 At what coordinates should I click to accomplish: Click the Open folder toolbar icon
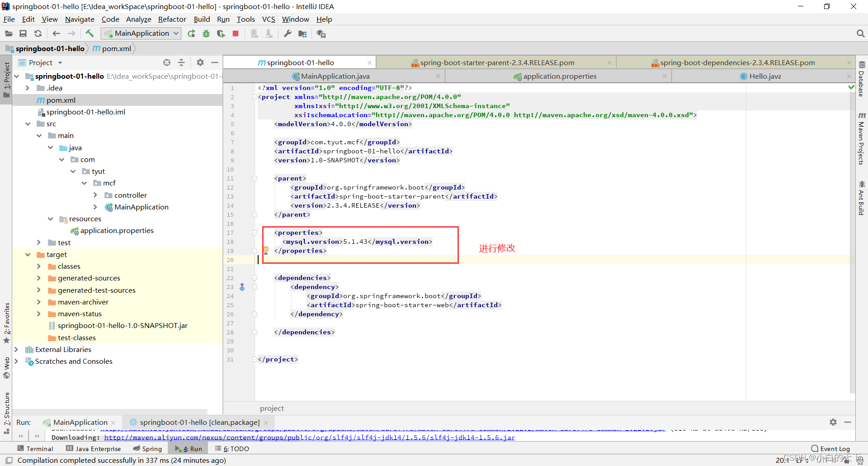coord(9,33)
